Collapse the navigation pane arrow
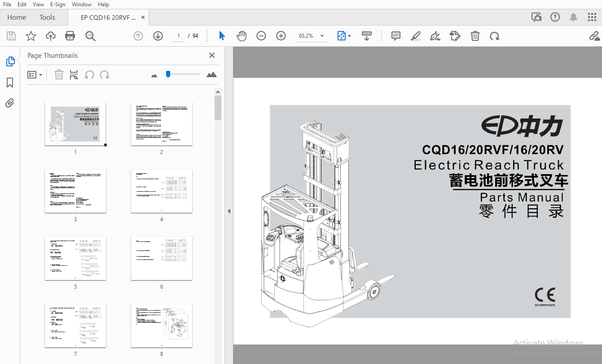The image size is (602, 364). [229, 211]
